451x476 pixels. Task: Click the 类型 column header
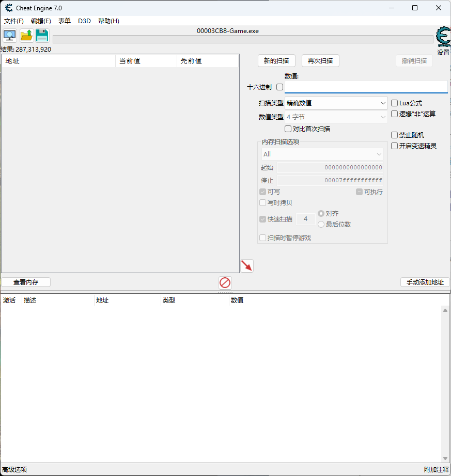point(195,300)
